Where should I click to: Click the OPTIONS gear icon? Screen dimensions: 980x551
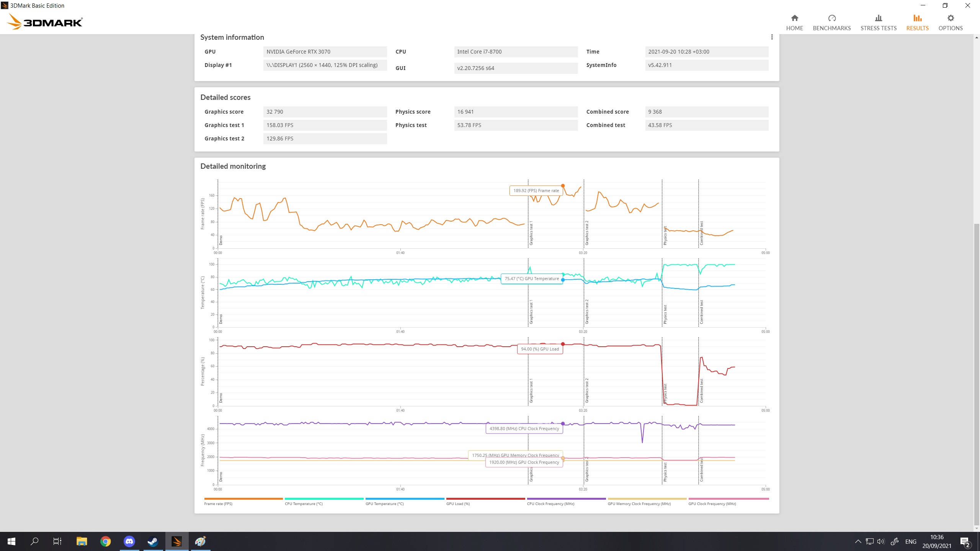tap(951, 18)
